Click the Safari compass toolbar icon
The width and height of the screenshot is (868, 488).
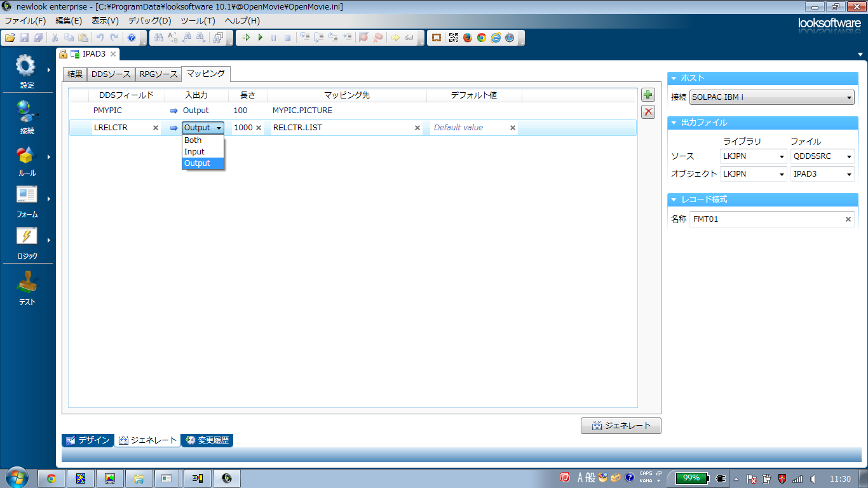[510, 37]
